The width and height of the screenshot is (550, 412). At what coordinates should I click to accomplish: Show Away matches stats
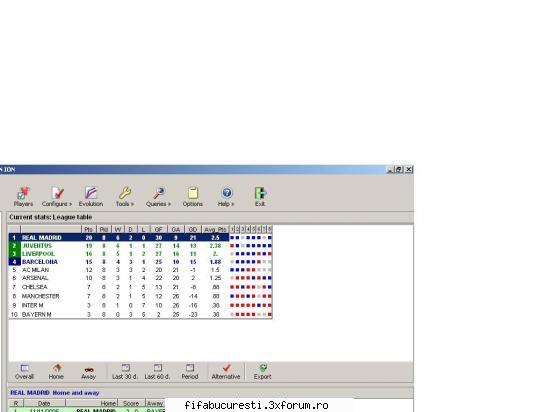88,372
